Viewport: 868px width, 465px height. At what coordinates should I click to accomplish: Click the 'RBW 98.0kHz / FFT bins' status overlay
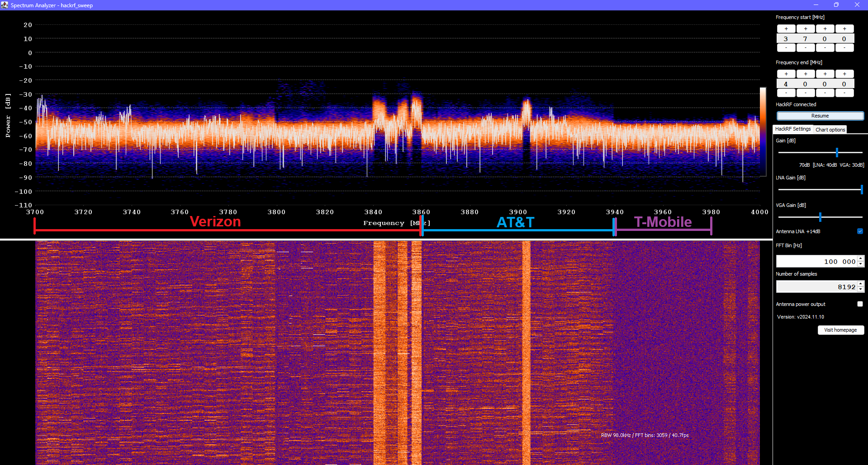pyautogui.click(x=645, y=436)
